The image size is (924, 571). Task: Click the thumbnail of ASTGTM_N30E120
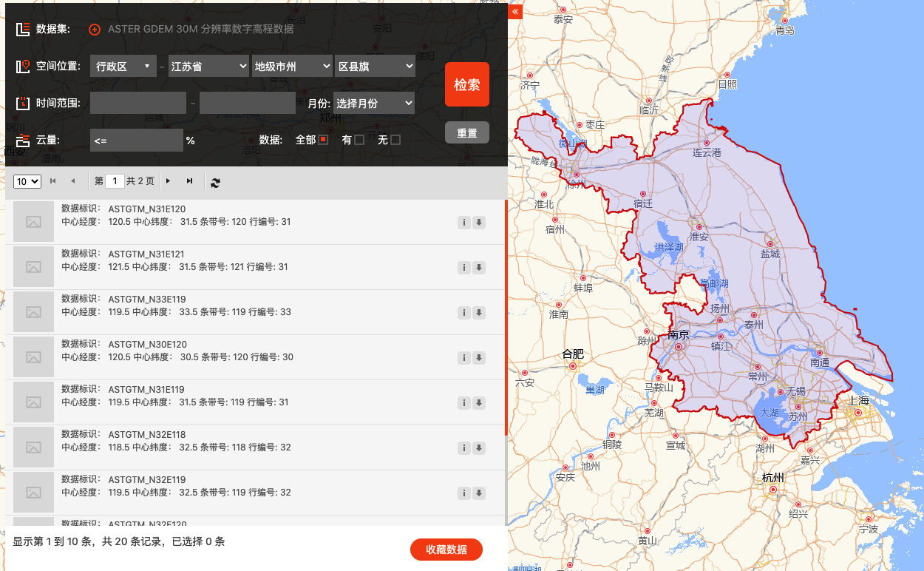coord(33,357)
